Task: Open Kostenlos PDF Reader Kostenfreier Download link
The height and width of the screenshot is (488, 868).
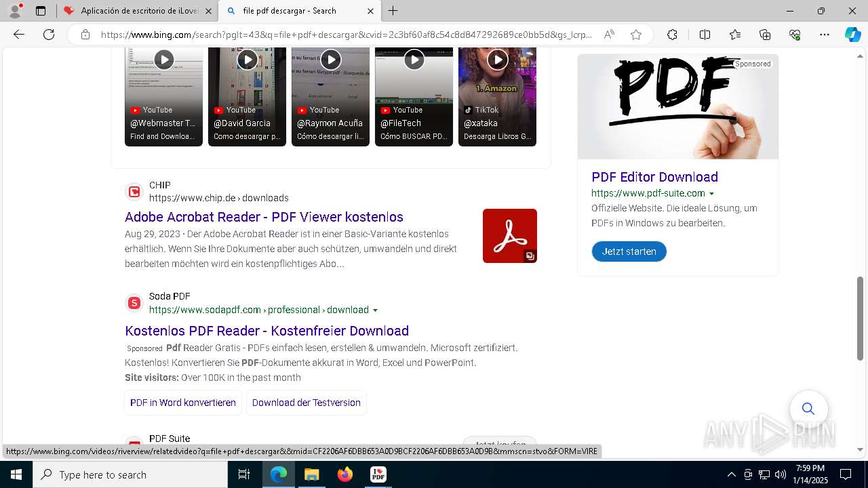Action: [x=267, y=331]
